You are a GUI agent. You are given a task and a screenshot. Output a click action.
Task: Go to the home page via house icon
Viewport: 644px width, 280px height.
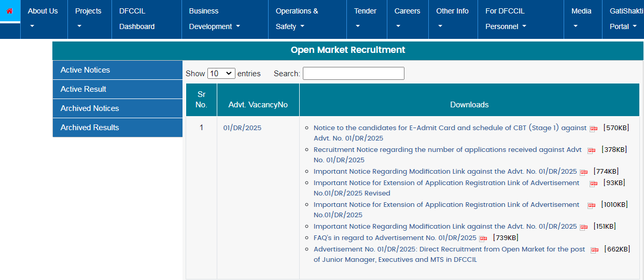point(9,10)
